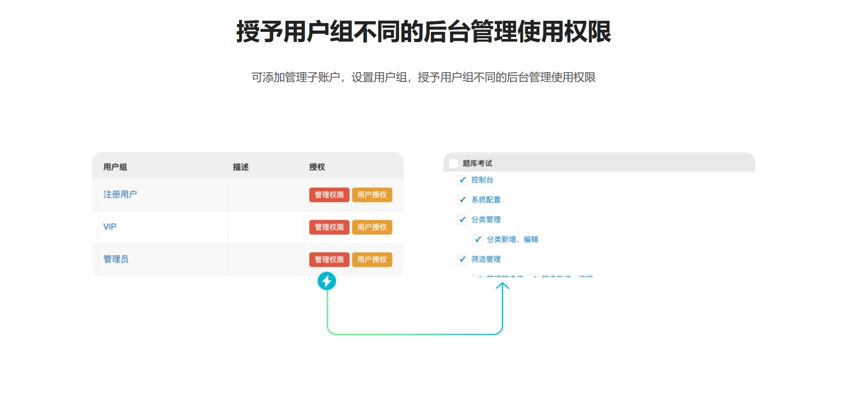Click 管理权限 in the 注册用户 row
Viewport: 868px width, 399px height.
(x=329, y=195)
